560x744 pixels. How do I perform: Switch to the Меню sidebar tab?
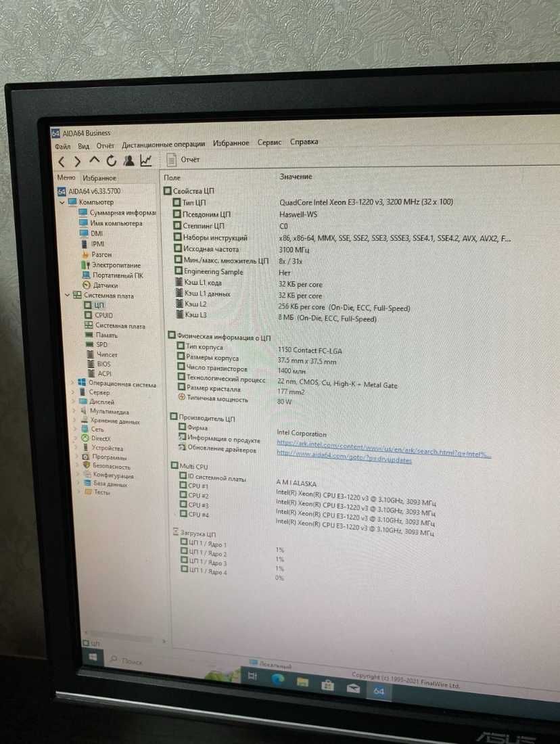66,177
